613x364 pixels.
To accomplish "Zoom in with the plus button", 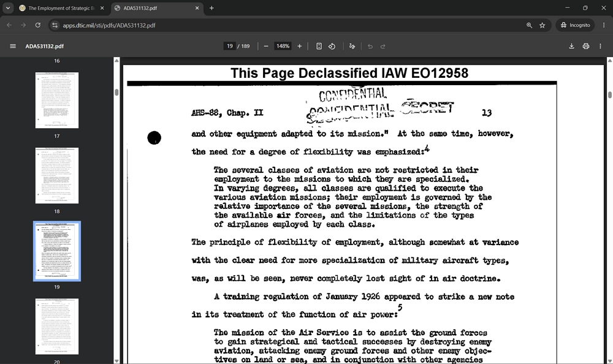I will [300, 46].
